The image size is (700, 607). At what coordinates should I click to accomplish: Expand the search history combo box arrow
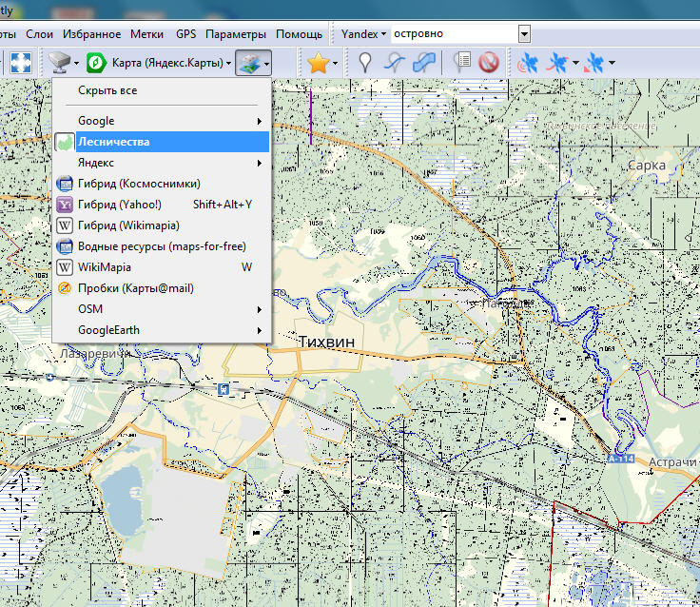(524, 34)
